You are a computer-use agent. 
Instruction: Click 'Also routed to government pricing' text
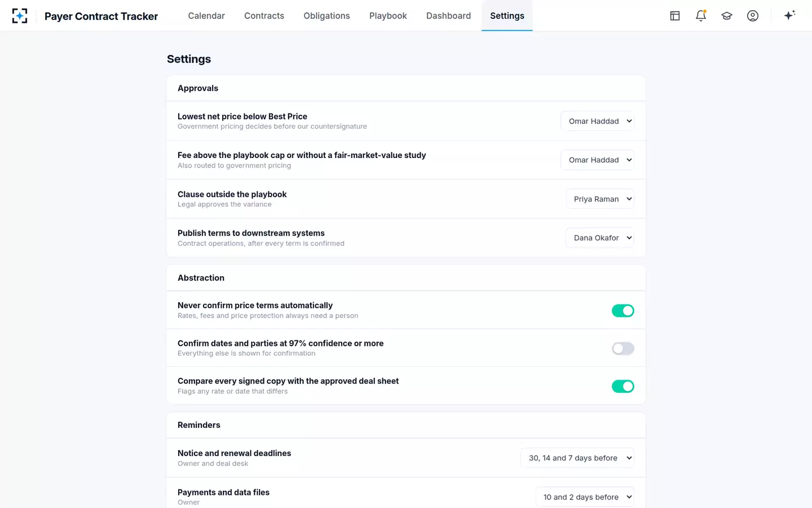[x=234, y=165]
